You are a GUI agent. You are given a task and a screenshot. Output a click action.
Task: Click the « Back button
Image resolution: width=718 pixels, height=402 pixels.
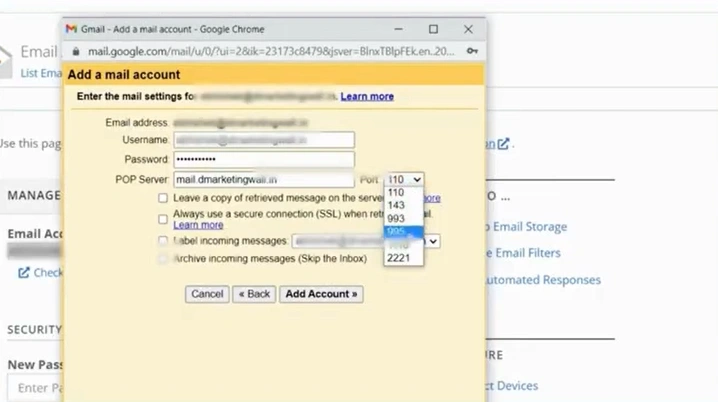[254, 294]
